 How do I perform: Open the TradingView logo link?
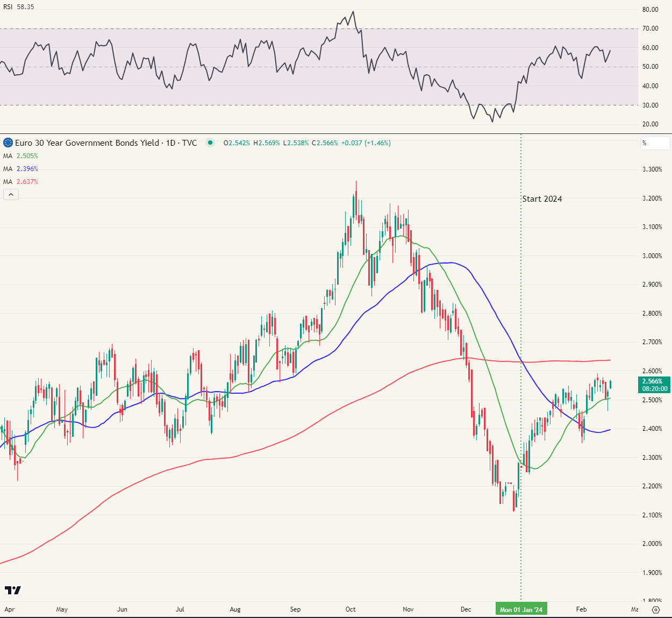[13, 590]
